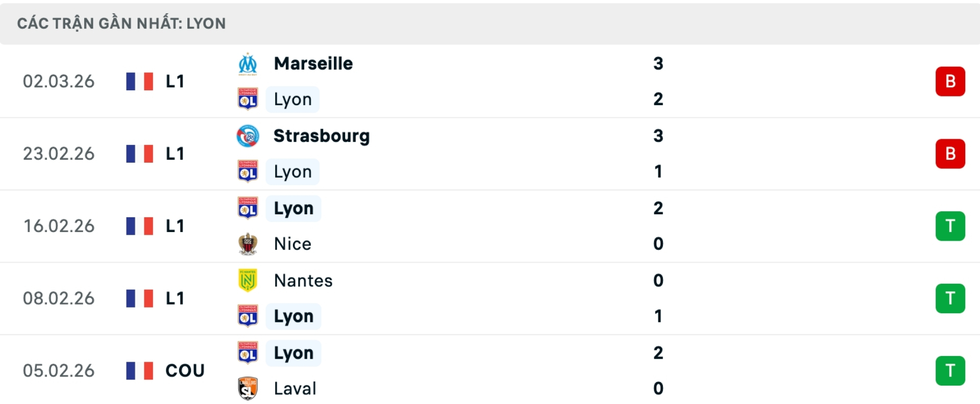Screen dimensions: 980x404
Task: Click the green T badge on the Laval row
Action: pyautogui.click(x=950, y=370)
